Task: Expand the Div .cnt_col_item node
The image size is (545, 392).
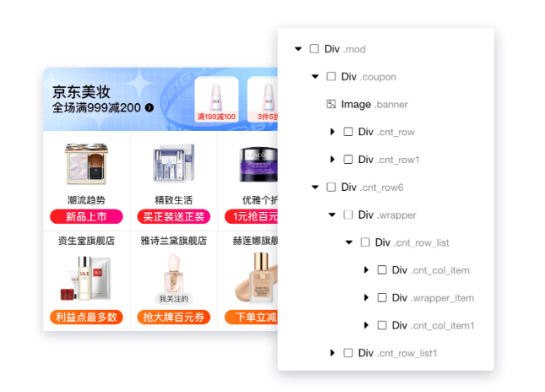Action: pos(366,269)
